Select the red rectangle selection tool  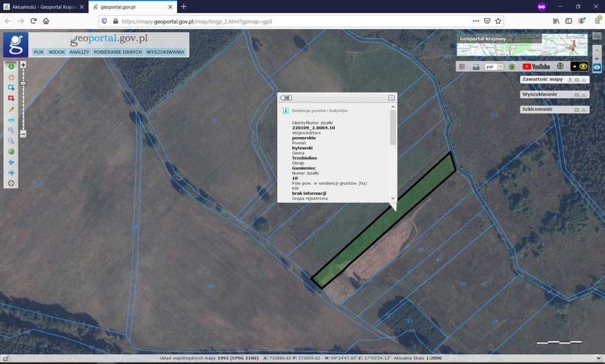coord(11,99)
